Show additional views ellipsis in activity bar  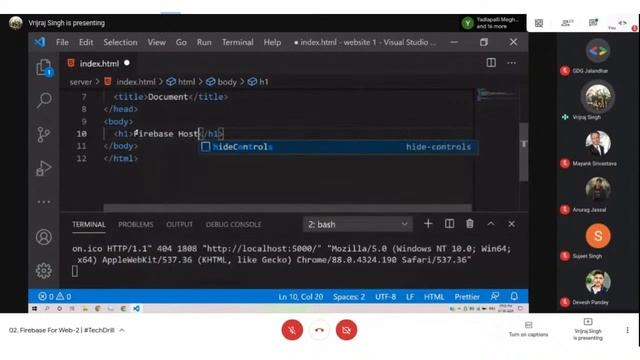pos(44,202)
